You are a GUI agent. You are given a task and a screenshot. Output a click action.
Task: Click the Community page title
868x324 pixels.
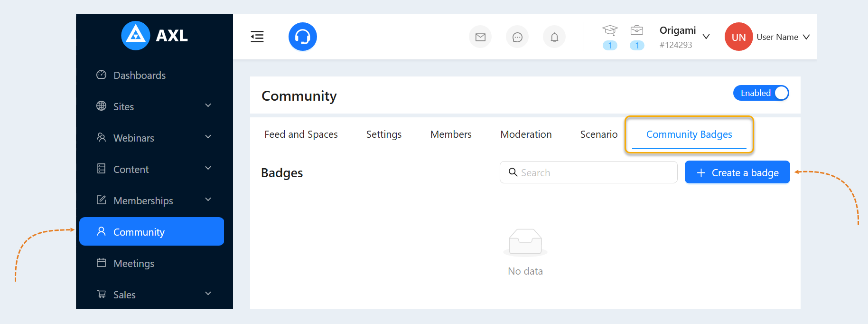pyautogui.click(x=299, y=96)
